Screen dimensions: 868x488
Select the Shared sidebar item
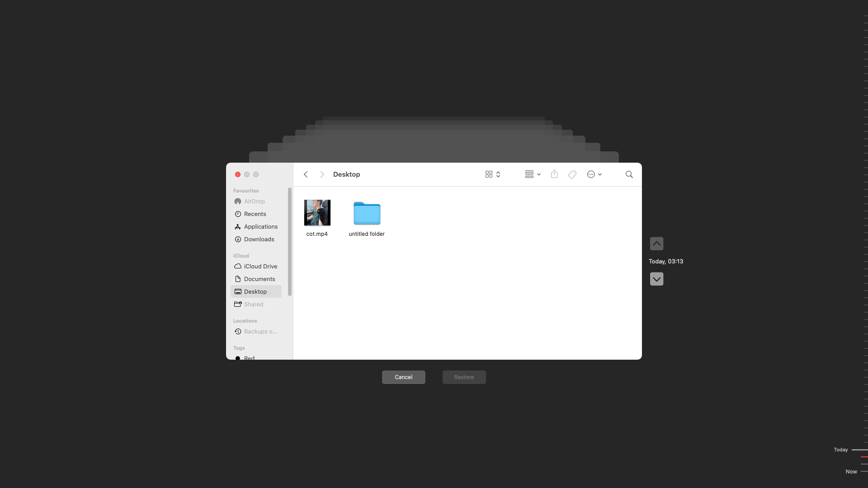[253, 304]
